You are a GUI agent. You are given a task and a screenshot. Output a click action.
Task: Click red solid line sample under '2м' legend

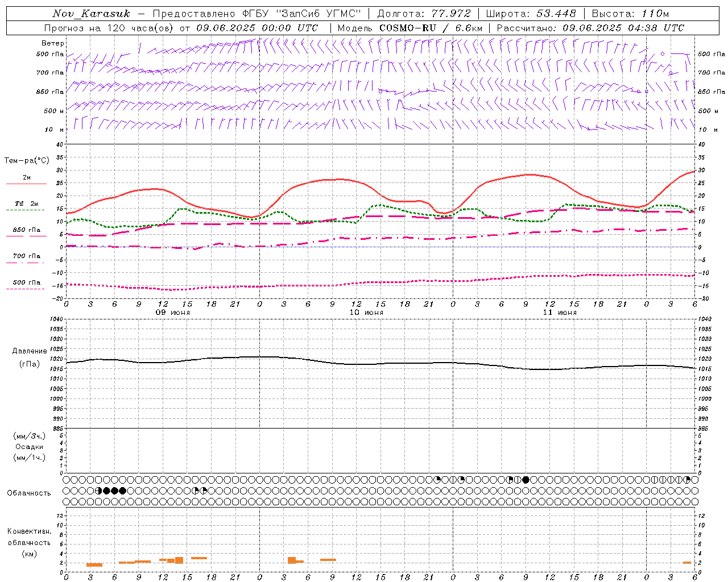tap(26, 184)
